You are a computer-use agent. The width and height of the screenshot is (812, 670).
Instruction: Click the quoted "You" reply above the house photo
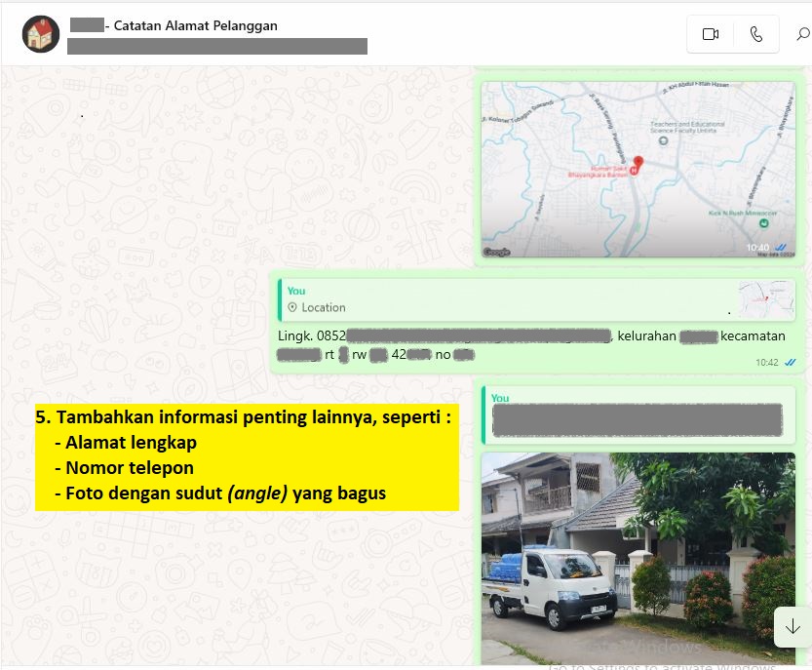[638, 415]
